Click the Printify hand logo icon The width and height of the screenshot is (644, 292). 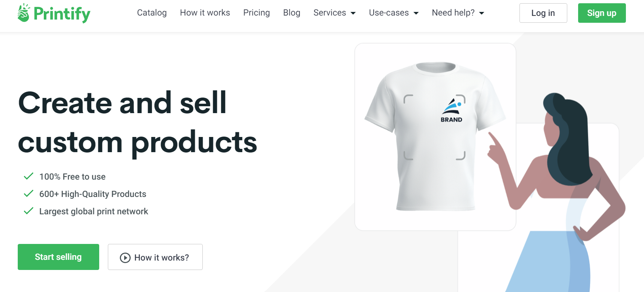point(24,13)
